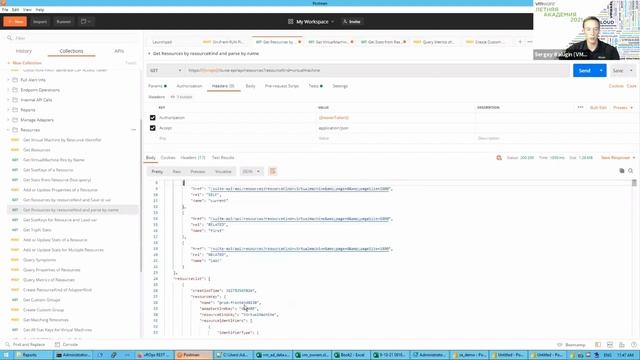Open headers table column options ellipsis
Screen dimensions: 640x360
(x=580, y=107)
